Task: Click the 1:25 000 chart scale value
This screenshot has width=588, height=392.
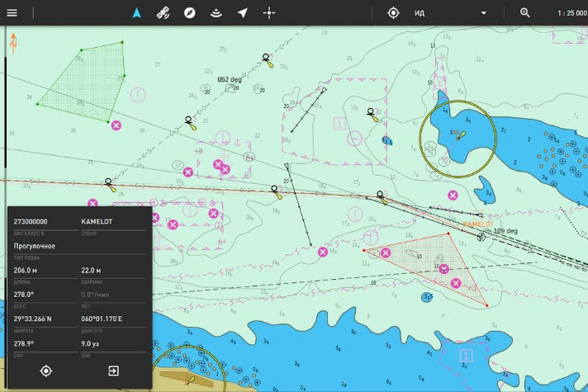Action: click(x=571, y=13)
